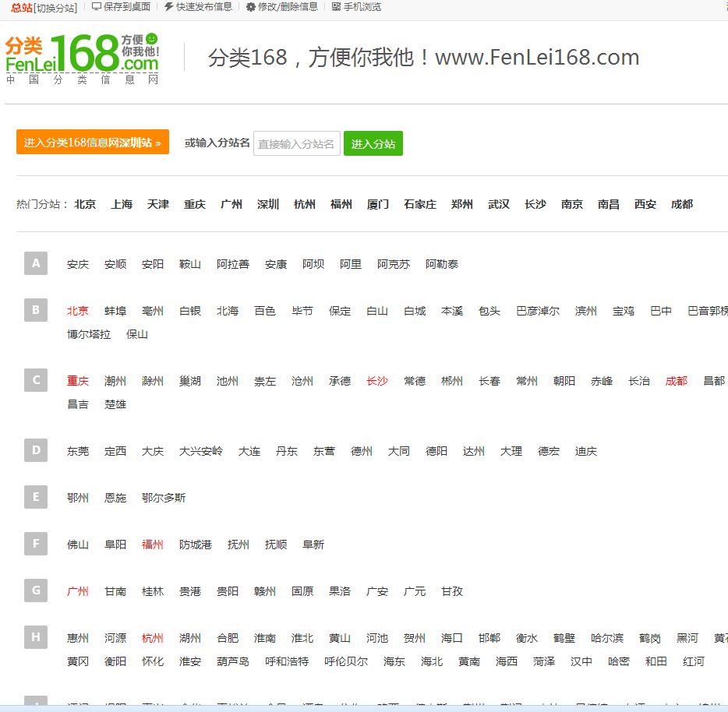Open city 佛山 in row F
This screenshot has width=728, height=712.
[78, 545]
